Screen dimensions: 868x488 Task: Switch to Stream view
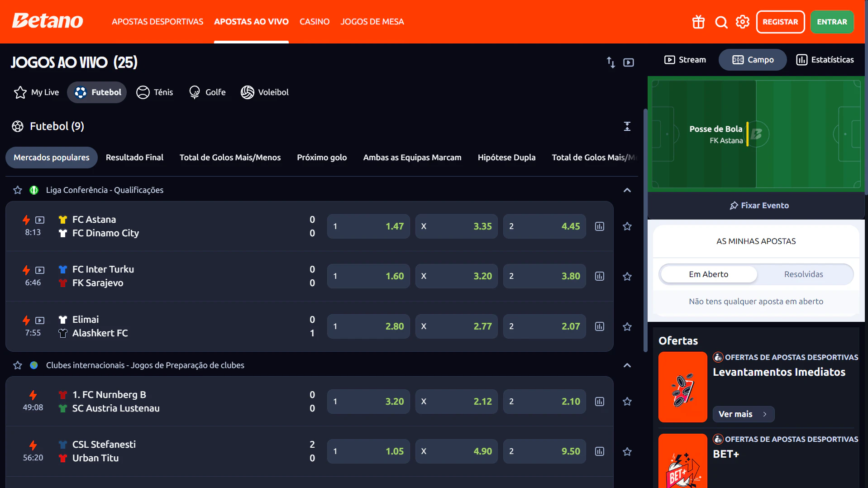pos(685,60)
